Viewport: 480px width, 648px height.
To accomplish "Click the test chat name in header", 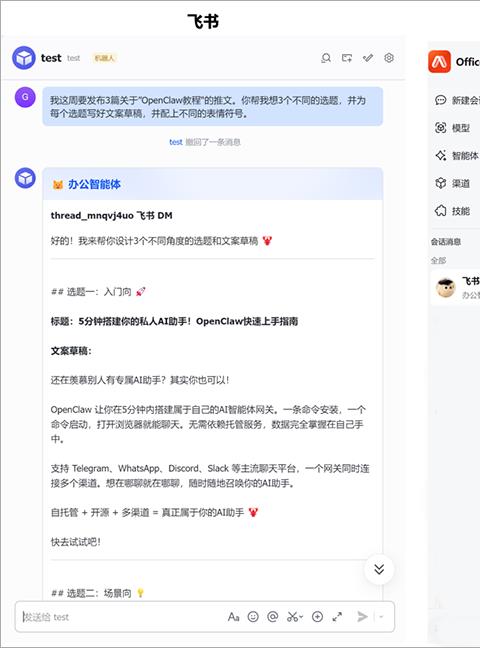I will pyautogui.click(x=51, y=58).
